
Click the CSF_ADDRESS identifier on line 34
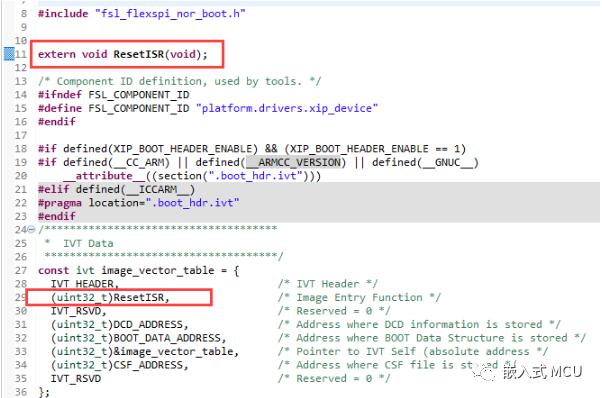point(148,365)
